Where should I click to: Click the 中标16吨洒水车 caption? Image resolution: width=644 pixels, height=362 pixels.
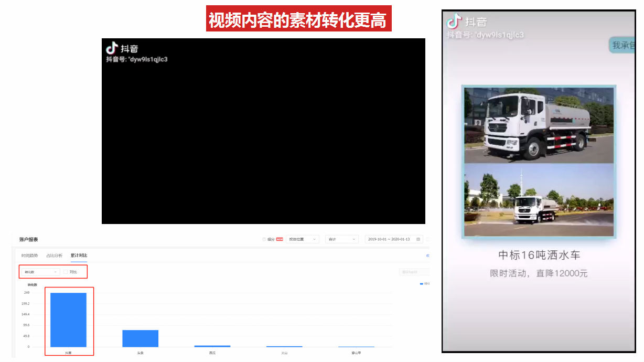[x=539, y=255]
